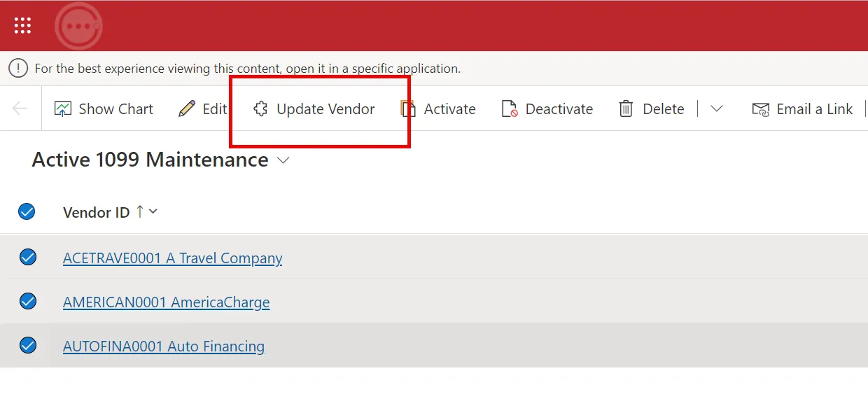This screenshot has width=868, height=413.
Task: Click the circular ellipsis logo in header
Action: pyautogui.click(x=78, y=26)
